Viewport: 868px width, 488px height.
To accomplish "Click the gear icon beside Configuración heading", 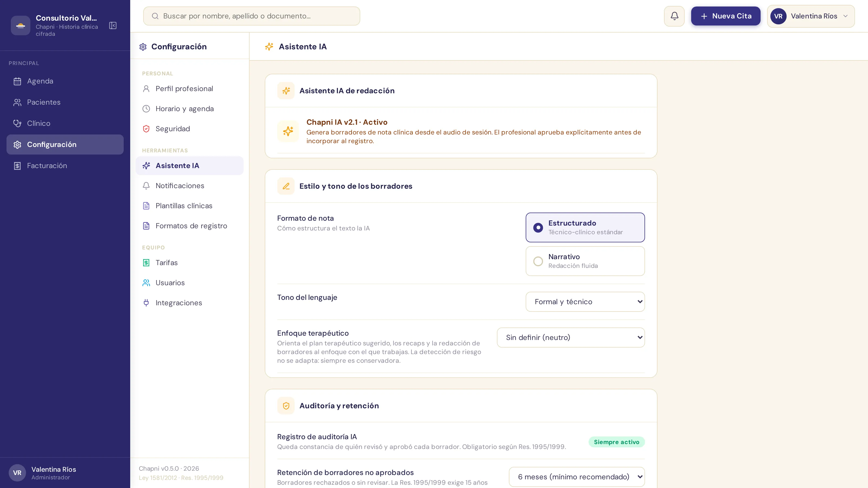I will click(143, 47).
